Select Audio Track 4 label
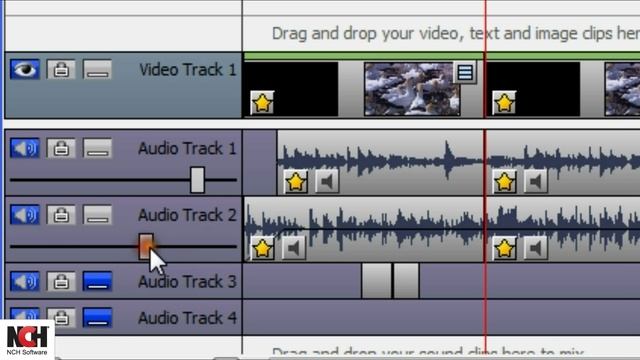The image size is (640, 360). 187,318
